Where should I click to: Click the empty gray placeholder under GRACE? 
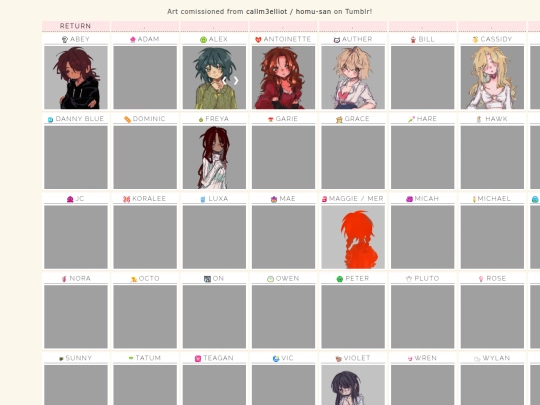click(x=353, y=157)
